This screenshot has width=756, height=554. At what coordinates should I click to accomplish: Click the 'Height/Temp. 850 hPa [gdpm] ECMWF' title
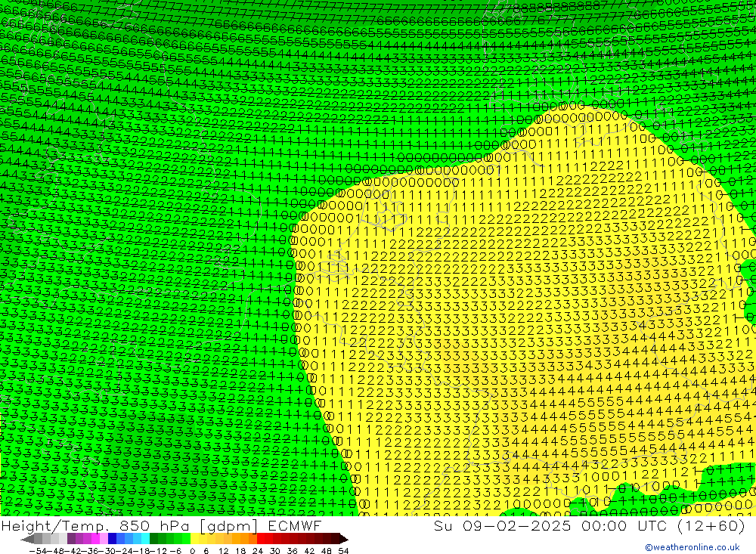coord(161,525)
